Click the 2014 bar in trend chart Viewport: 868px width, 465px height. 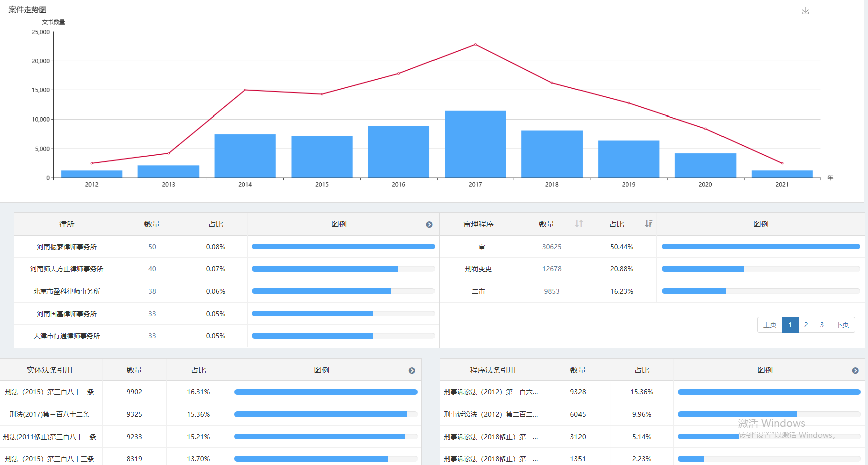coord(245,156)
